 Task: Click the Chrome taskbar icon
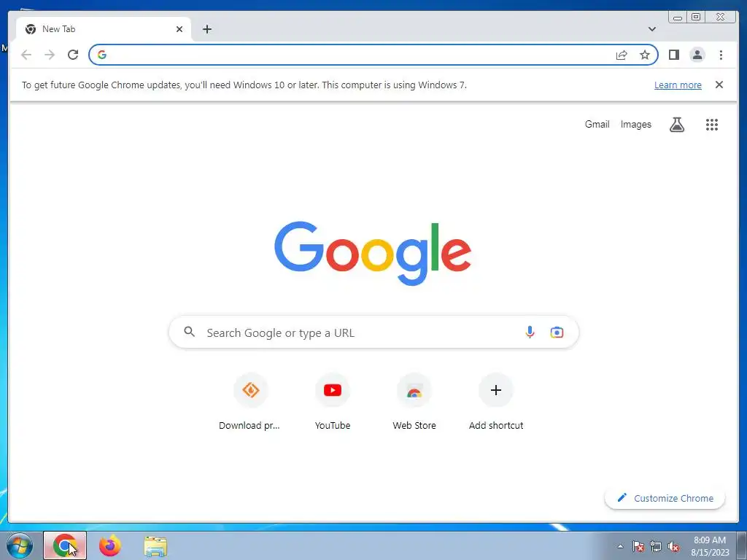pos(65,545)
